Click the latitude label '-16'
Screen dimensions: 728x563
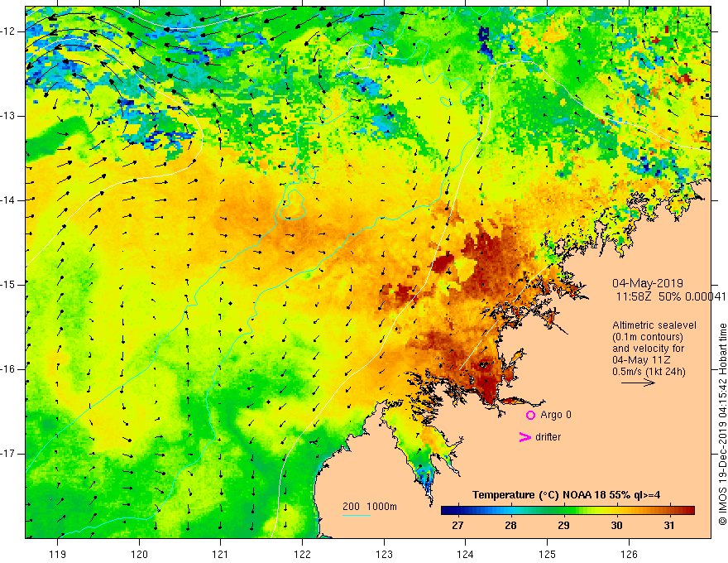point(9,369)
